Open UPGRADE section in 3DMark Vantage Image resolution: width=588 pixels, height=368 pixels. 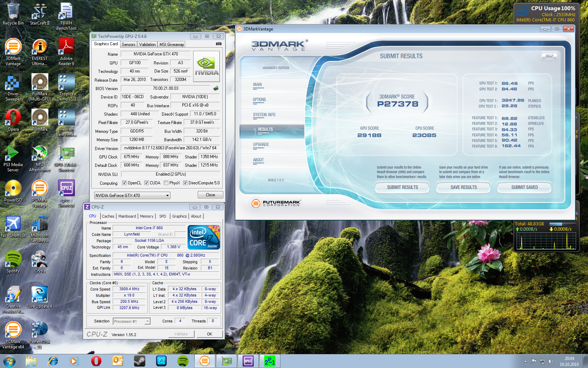pos(272,146)
